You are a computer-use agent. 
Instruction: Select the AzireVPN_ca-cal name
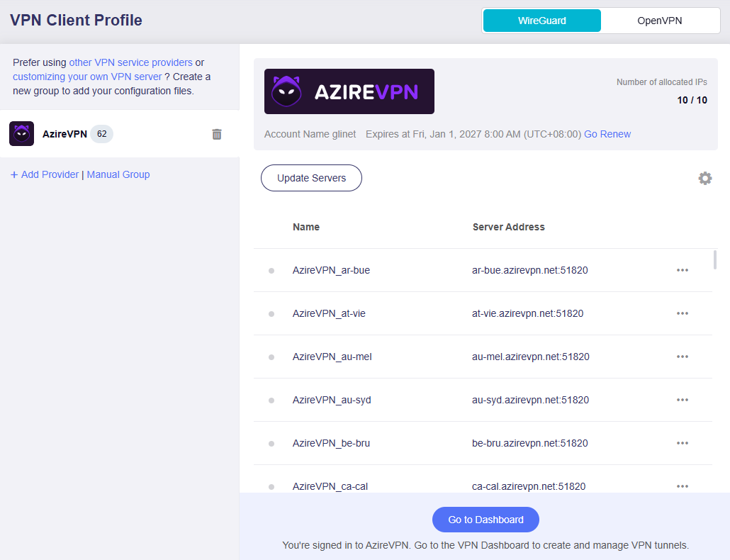coord(330,487)
